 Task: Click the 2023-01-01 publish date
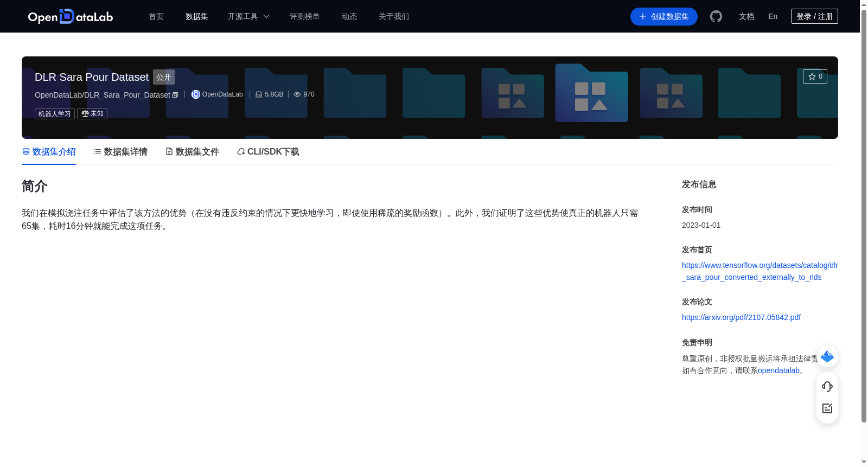click(x=701, y=225)
